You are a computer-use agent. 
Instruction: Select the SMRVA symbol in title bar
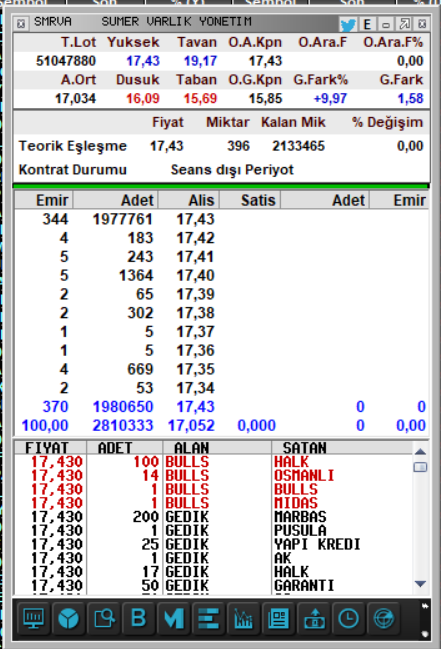[x=53, y=22]
